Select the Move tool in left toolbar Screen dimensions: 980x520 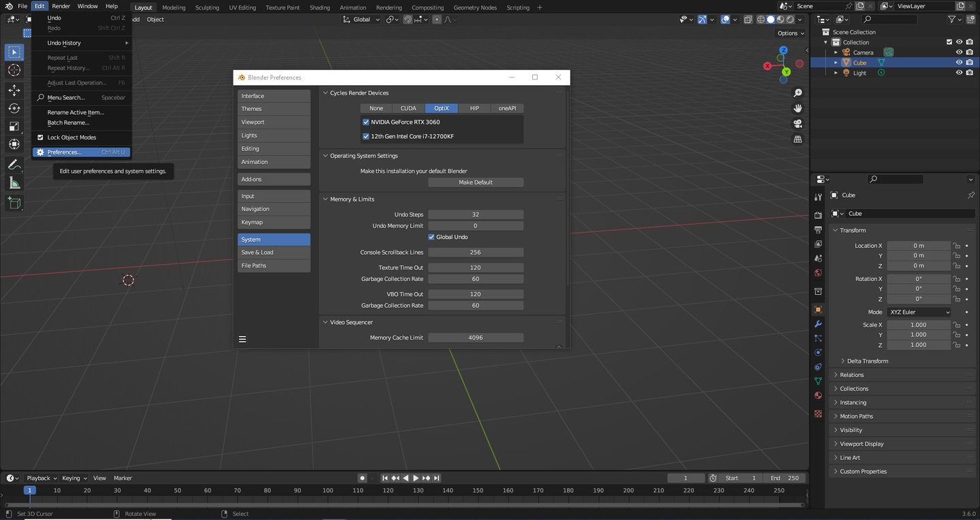click(14, 90)
